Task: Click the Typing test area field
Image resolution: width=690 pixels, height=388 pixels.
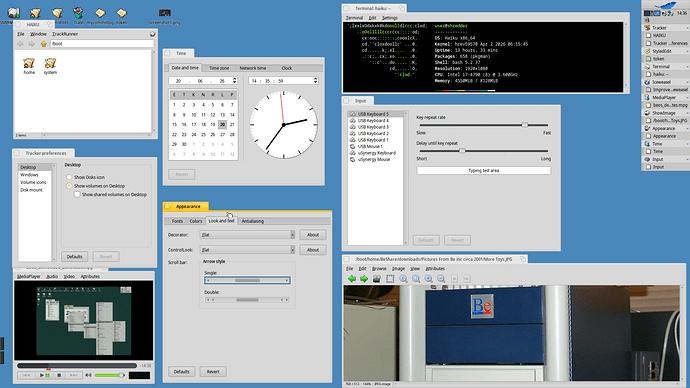Action: (484, 170)
